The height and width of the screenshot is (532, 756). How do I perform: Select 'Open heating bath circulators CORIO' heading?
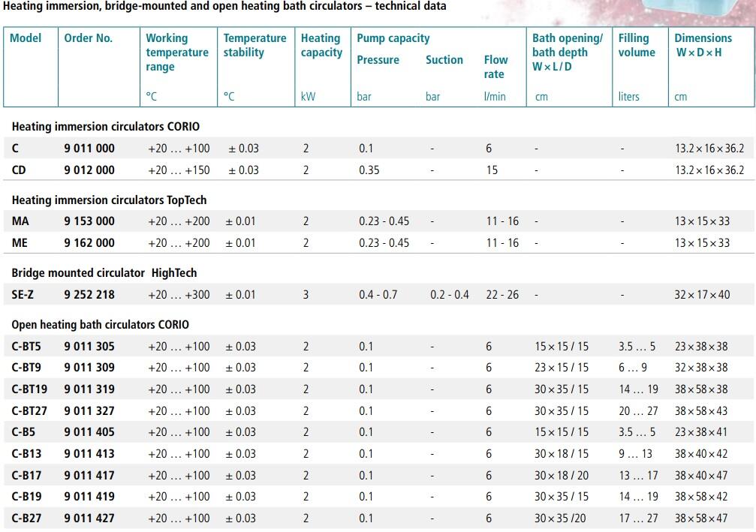coord(101,325)
